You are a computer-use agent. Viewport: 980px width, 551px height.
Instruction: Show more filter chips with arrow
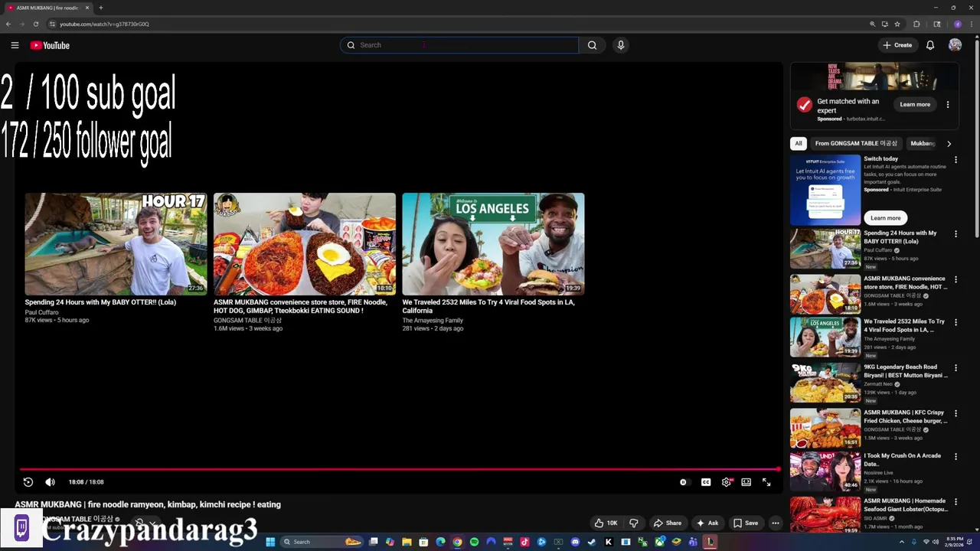[949, 143]
